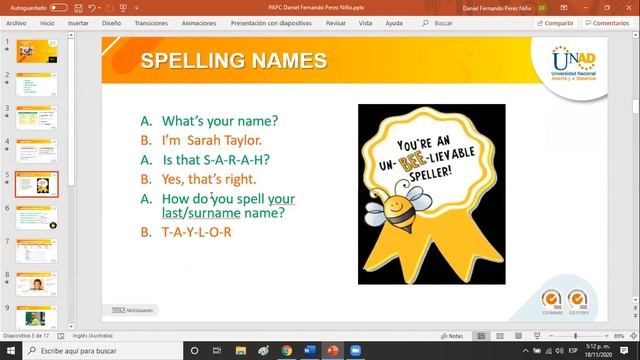640x360 pixels.
Task: Open the Windows Start menu
Action: pos(11,351)
